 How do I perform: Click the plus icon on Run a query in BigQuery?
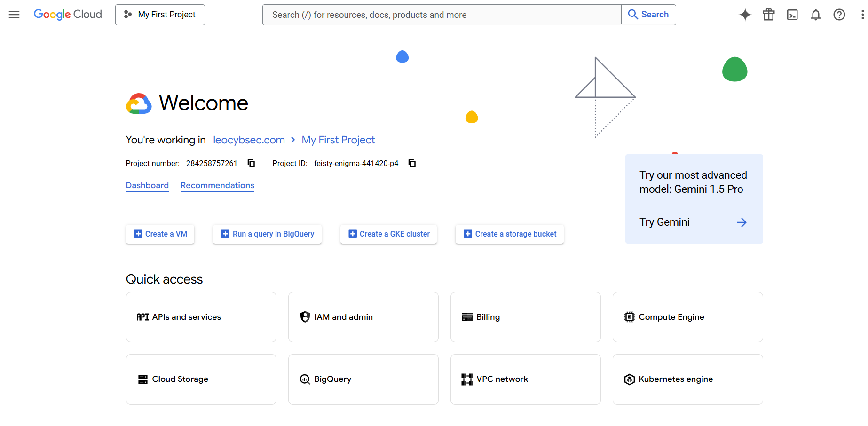[x=225, y=234]
